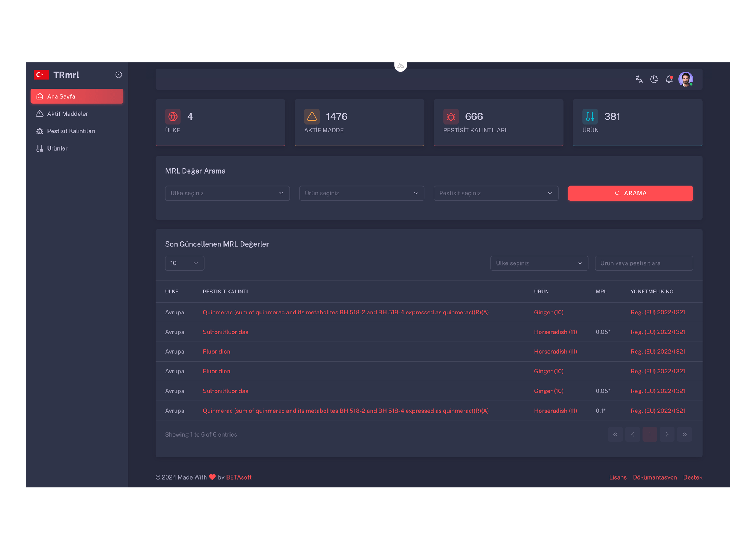Click globe icon on Ülke card
Image resolution: width=756 pixels, height=550 pixels.
coord(173,116)
